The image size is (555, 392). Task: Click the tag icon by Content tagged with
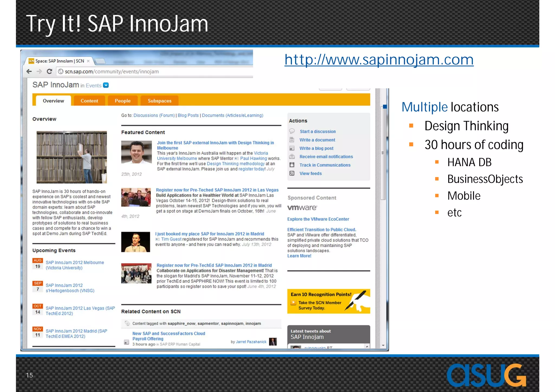click(127, 323)
